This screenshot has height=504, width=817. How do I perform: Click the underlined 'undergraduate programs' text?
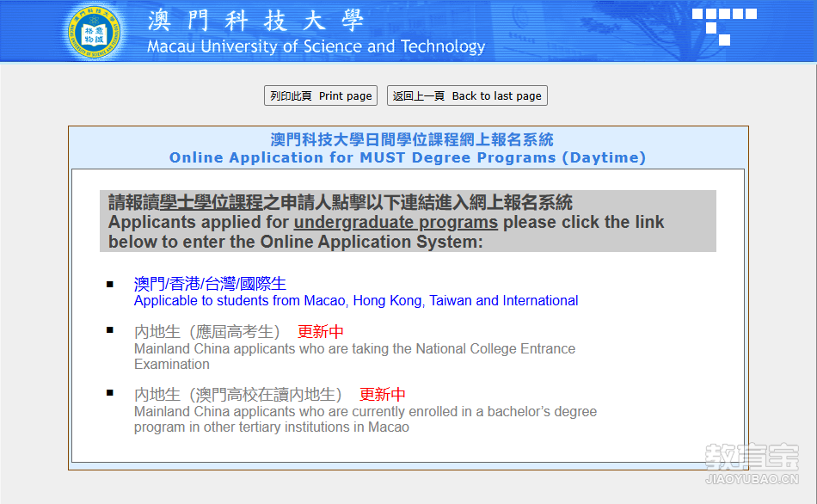coord(396,222)
